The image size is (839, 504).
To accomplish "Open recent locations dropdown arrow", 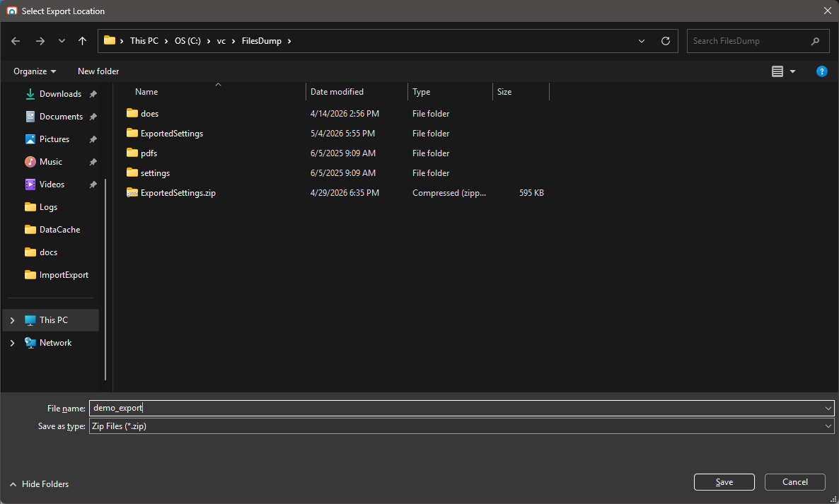I will pos(62,41).
